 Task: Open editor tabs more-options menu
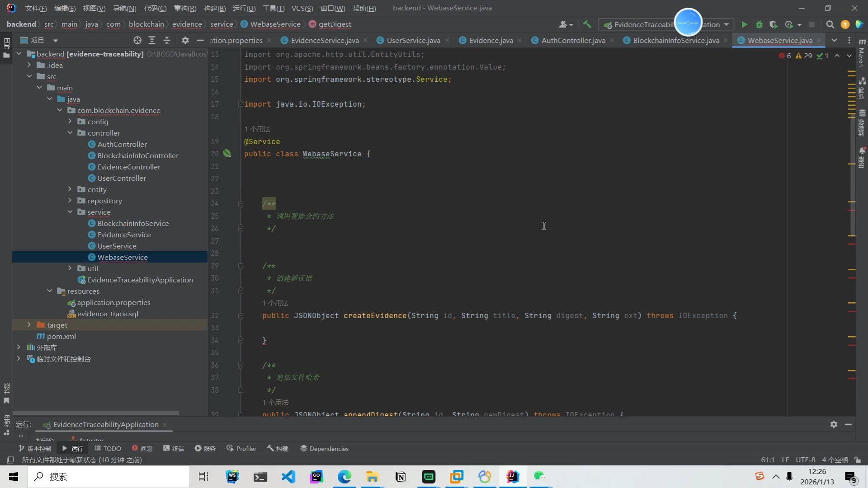(849, 40)
